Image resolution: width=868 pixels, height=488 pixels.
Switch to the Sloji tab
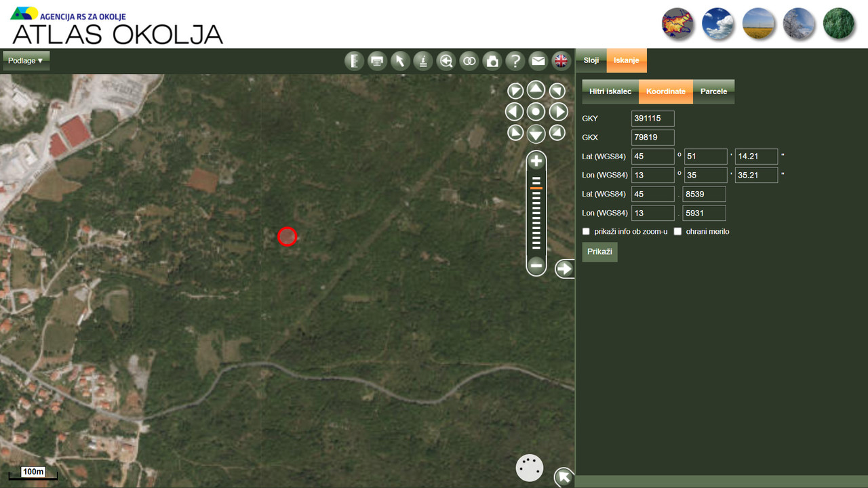point(591,60)
